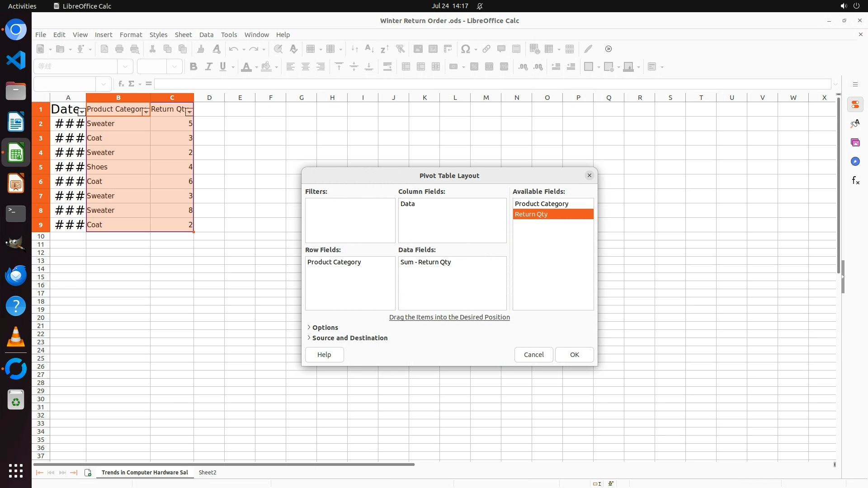868x488 pixels.
Task: Open the Functions sidebar icon
Action: click(855, 181)
